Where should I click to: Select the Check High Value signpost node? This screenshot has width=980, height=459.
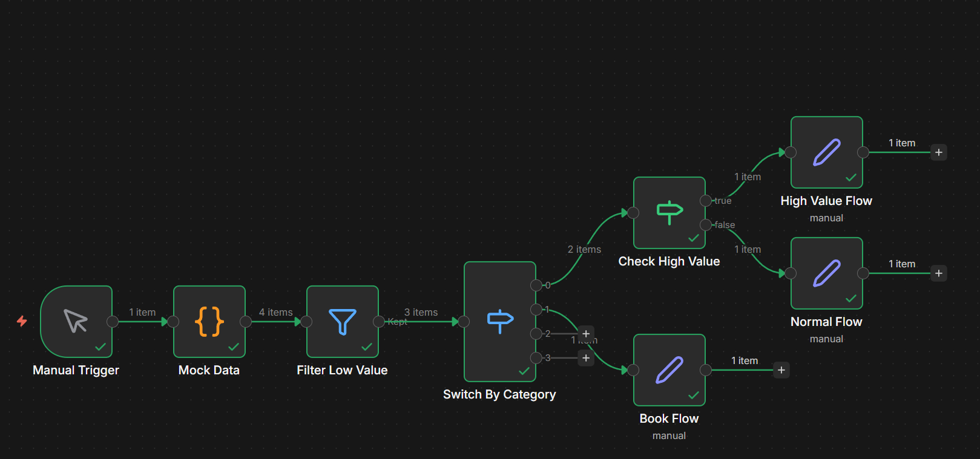coord(669,212)
